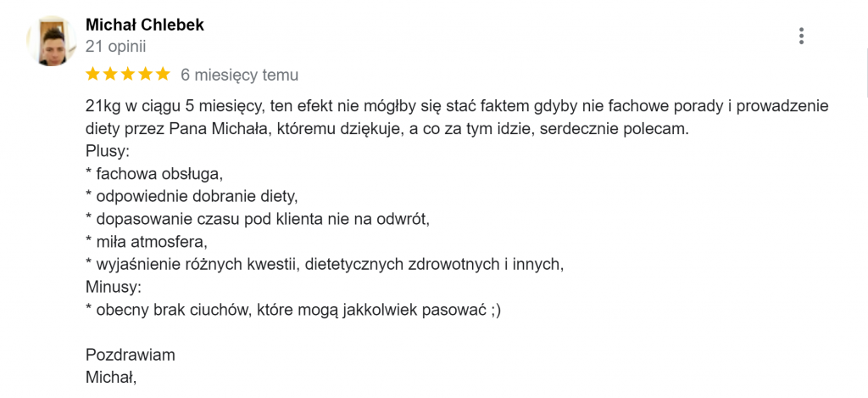Click the 'Plusy:' heading in the review
The image size is (868, 398).
click(x=108, y=151)
